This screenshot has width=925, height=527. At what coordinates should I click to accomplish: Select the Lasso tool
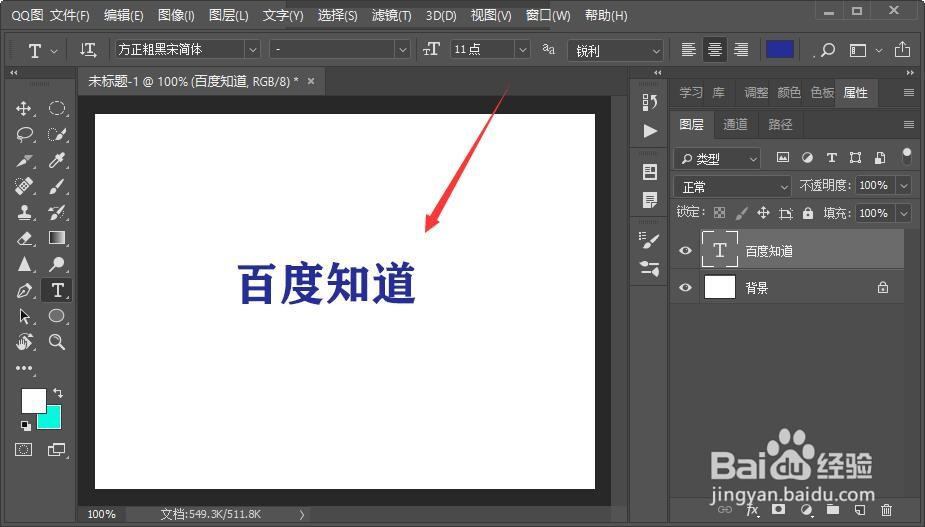[24, 134]
